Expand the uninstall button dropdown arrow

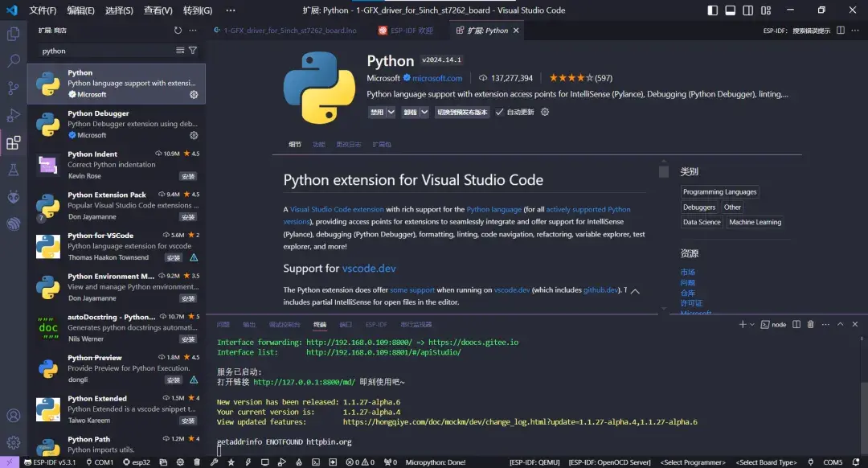[424, 112]
